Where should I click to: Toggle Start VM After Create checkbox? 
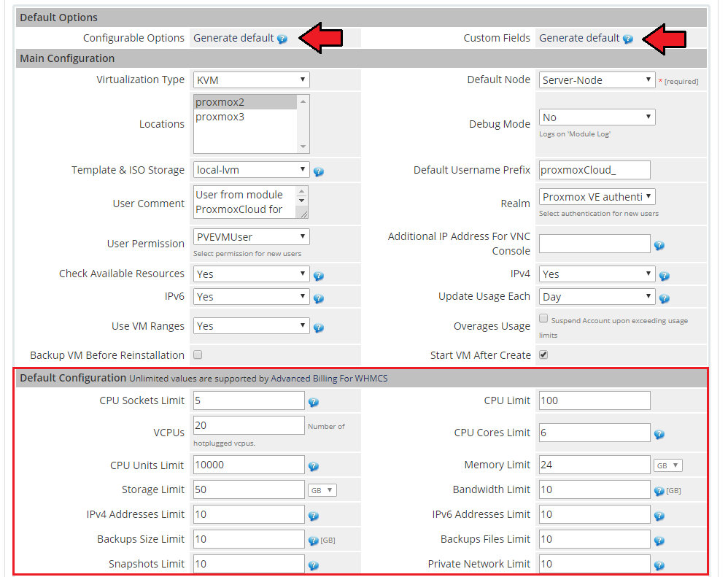543,355
